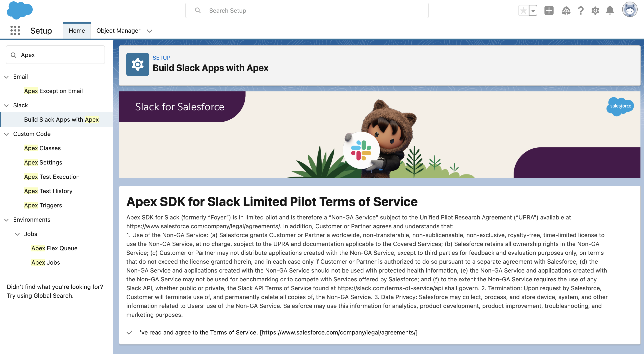Click the Slack logo in the banner
The image size is (644, 354).
click(361, 150)
